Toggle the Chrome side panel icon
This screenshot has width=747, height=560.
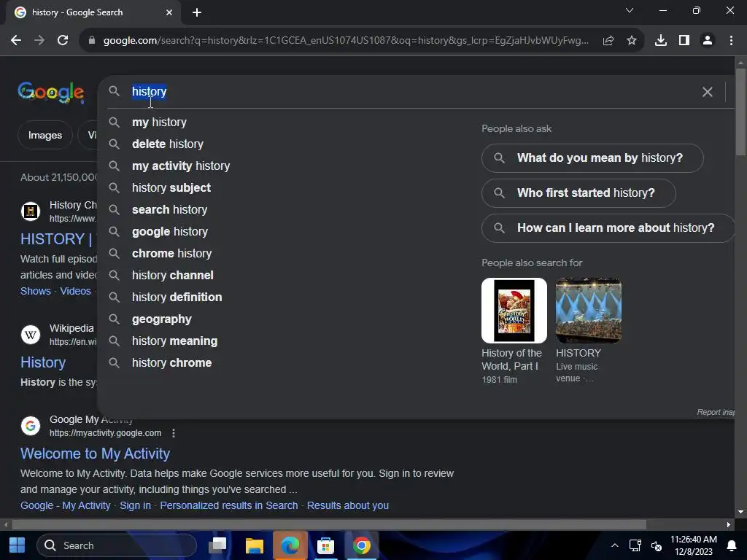[684, 41]
